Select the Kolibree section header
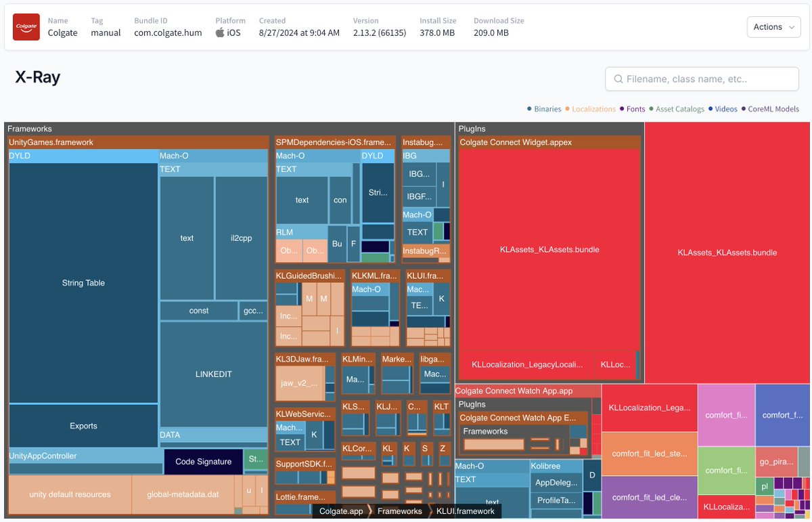Image resolution: width=812 pixels, height=522 pixels. (x=556, y=466)
